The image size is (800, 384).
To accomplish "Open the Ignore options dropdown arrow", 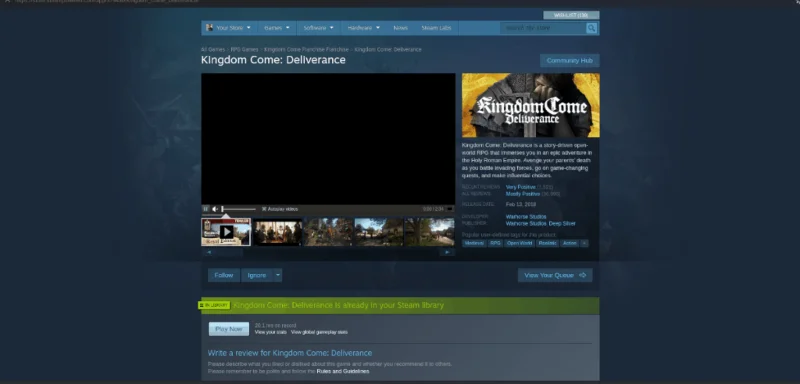I will click(278, 275).
